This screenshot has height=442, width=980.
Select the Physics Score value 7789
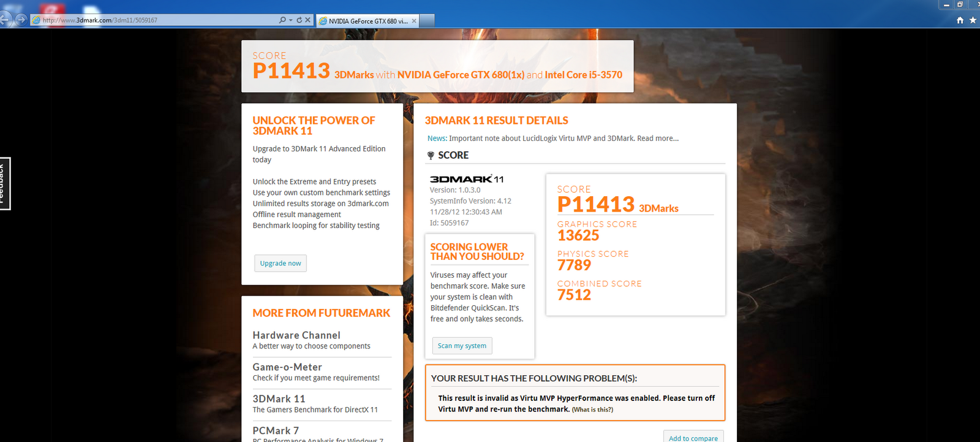(x=574, y=265)
